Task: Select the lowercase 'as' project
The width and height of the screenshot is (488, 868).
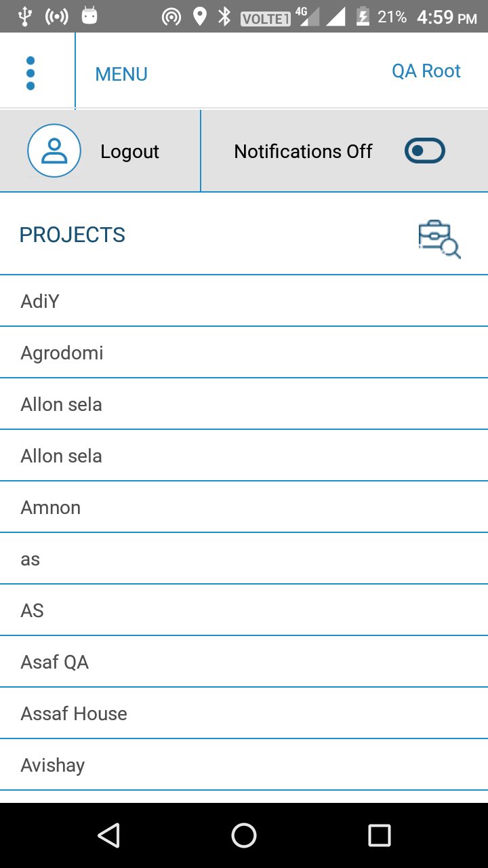Action: pyautogui.click(x=30, y=559)
